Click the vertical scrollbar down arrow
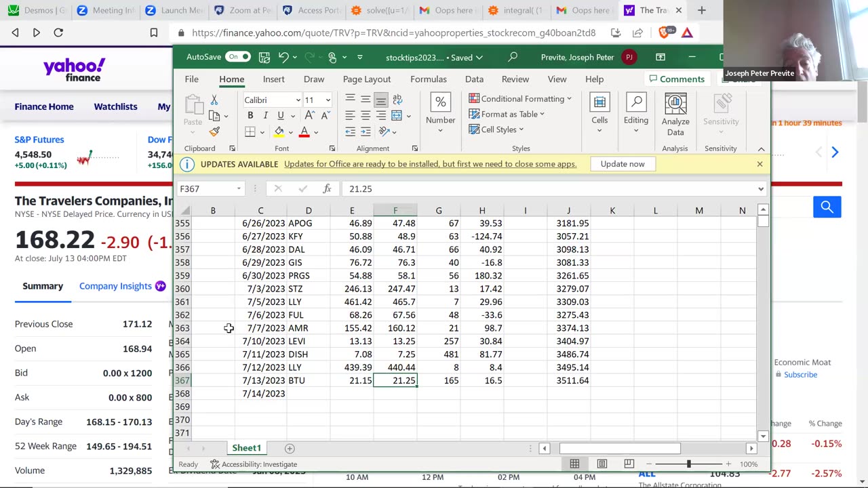This screenshot has width=868, height=488. click(763, 436)
